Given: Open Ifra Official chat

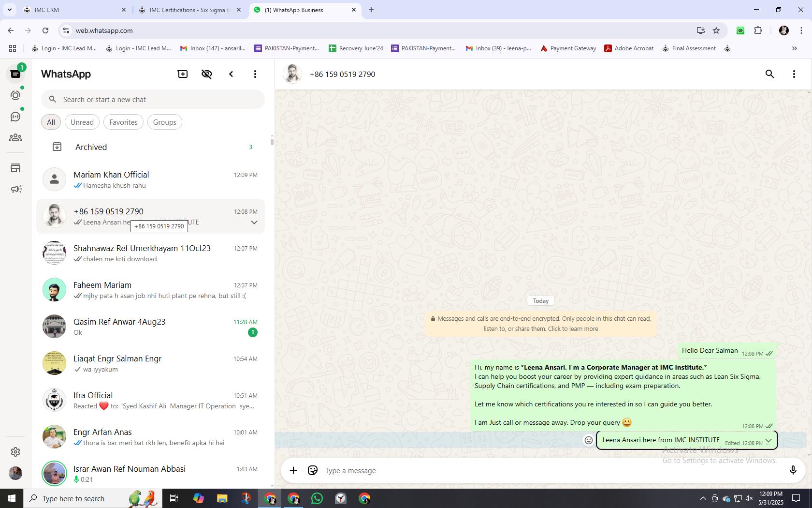Looking at the screenshot, I should coord(151,400).
